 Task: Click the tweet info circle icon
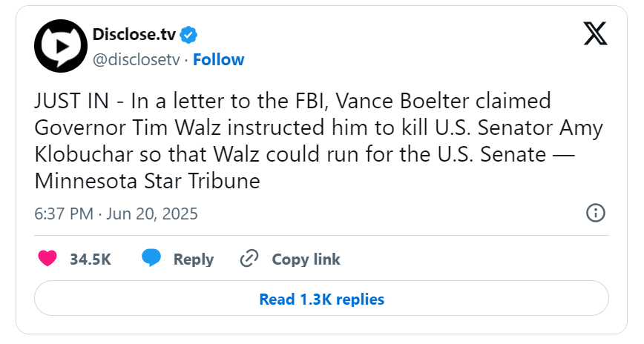(x=596, y=213)
